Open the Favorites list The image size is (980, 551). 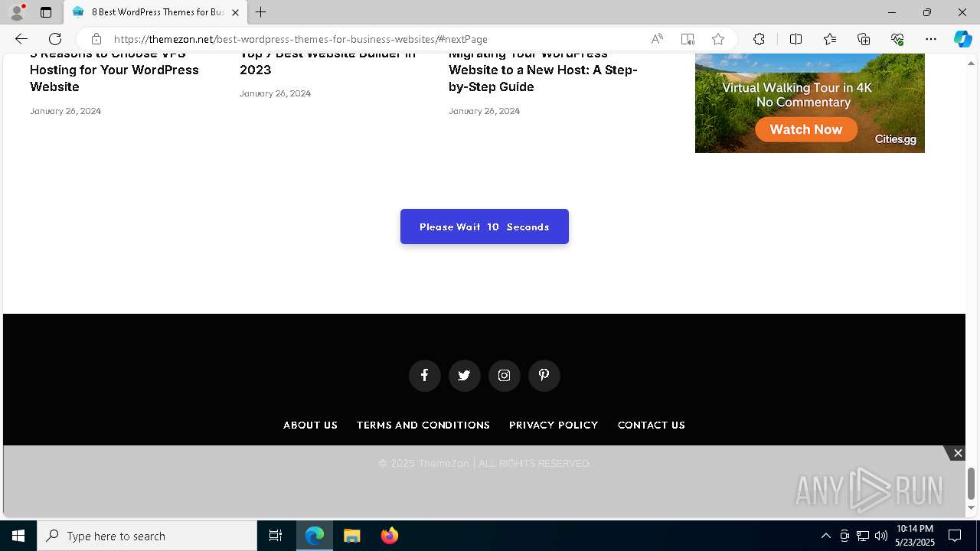(830, 39)
